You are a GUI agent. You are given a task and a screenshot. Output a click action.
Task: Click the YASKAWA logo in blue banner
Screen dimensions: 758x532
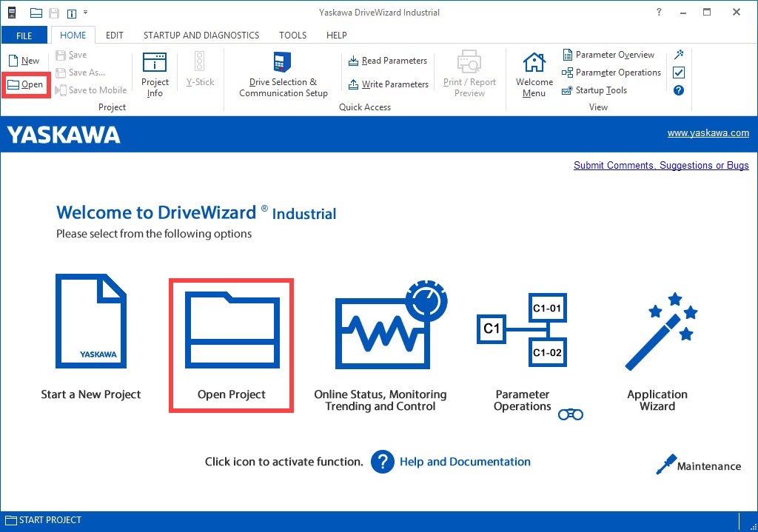[64, 135]
